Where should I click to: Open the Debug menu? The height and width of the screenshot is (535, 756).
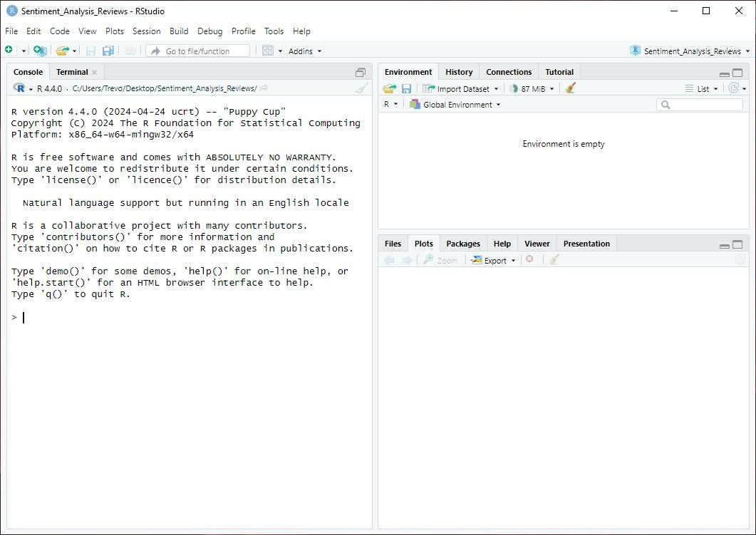209,31
